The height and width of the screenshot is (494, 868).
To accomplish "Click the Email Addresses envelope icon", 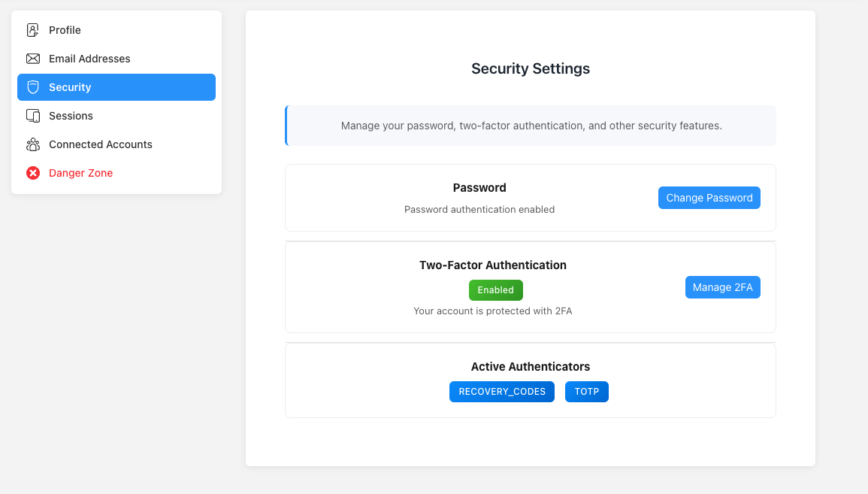I will click(32, 59).
